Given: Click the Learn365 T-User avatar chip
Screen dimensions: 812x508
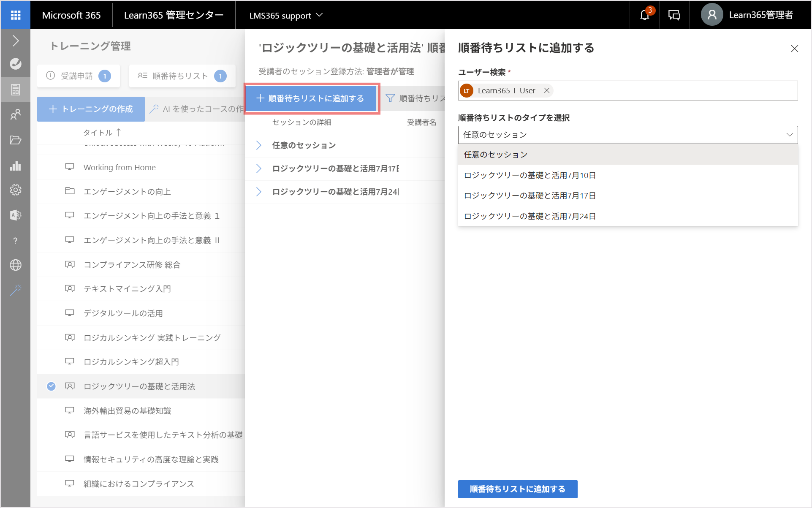Looking at the screenshot, I should click(467, 91).
